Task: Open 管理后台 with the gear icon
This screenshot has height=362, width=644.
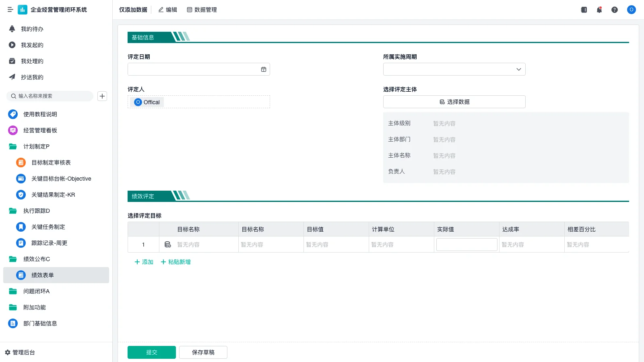Action: tap(20, 352)
